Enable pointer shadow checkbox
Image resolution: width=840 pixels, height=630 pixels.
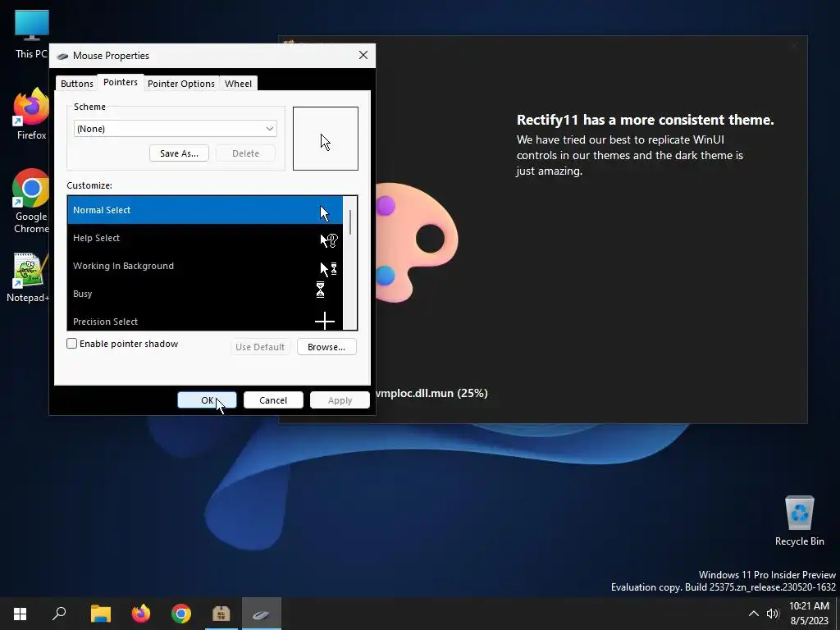(72, 344)
